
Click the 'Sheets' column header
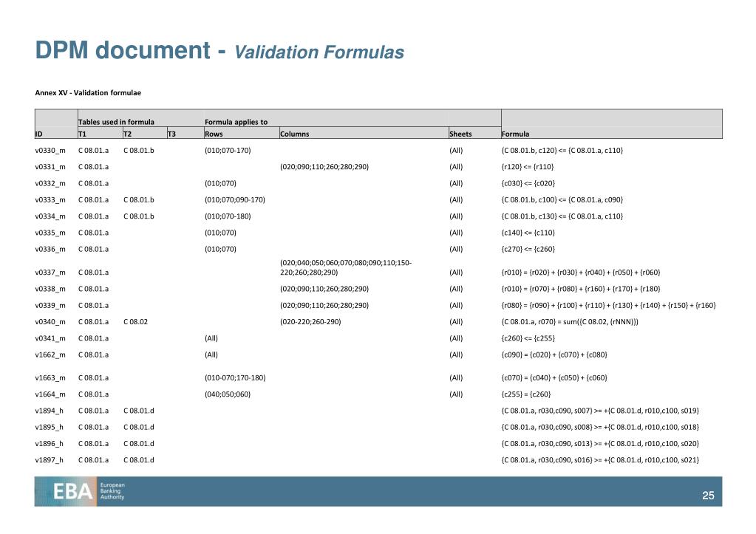(x=460, y=134)
